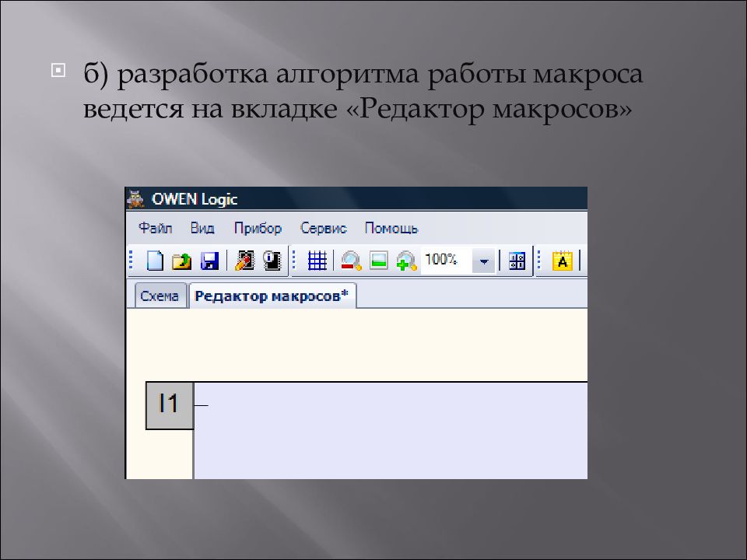Click the 100% zoom value field

(x=446, y=260)
